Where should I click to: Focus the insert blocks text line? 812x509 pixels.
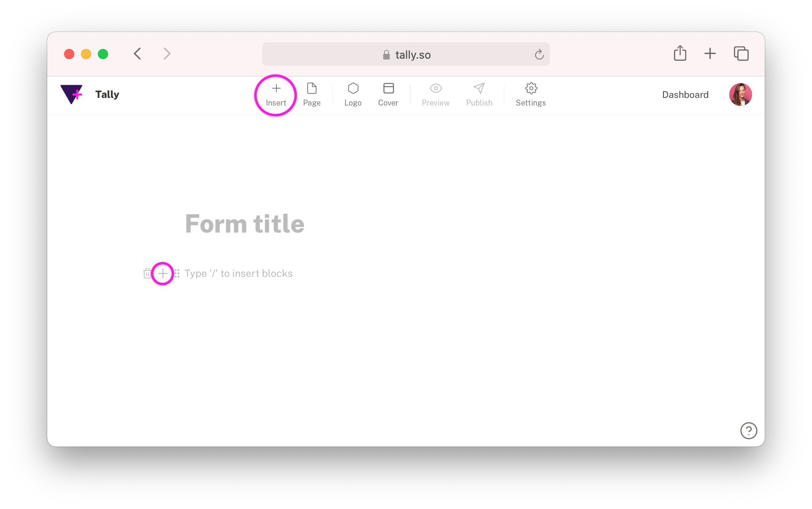tap(238, 273)
